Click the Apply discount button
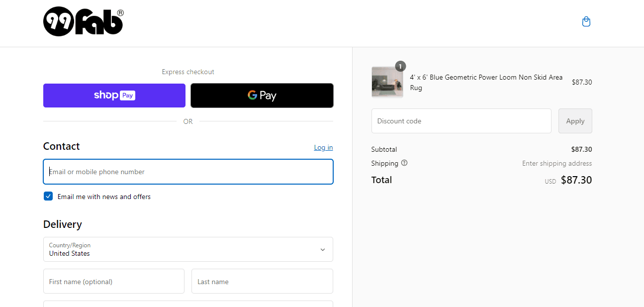 point(575,121)
